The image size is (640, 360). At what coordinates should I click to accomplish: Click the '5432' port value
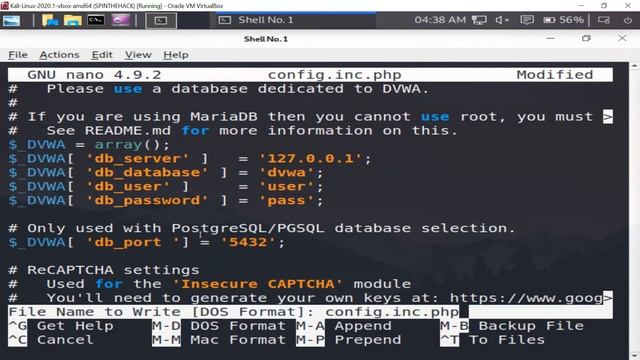tap(248, 242)
